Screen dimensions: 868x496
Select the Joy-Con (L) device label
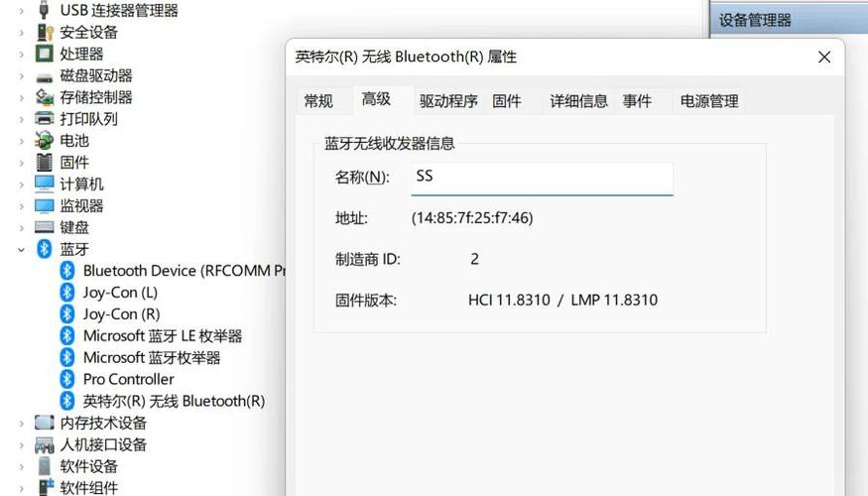tap(120, 293)
